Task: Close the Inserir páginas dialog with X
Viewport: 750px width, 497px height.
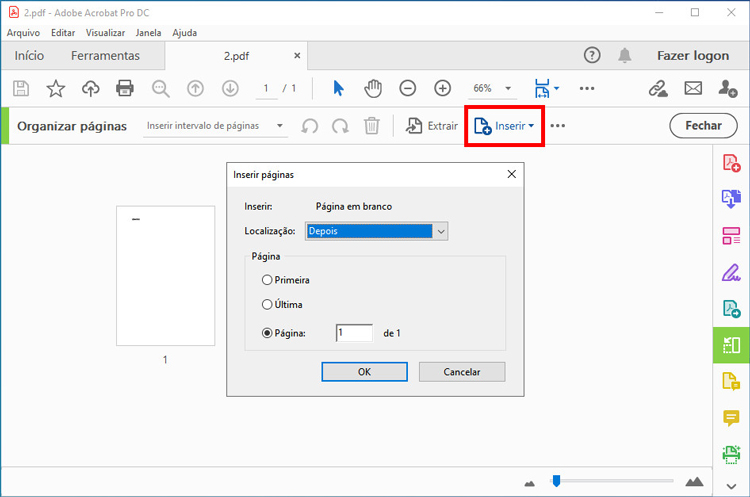Action: pyautogui.click(x=511, y=174)
